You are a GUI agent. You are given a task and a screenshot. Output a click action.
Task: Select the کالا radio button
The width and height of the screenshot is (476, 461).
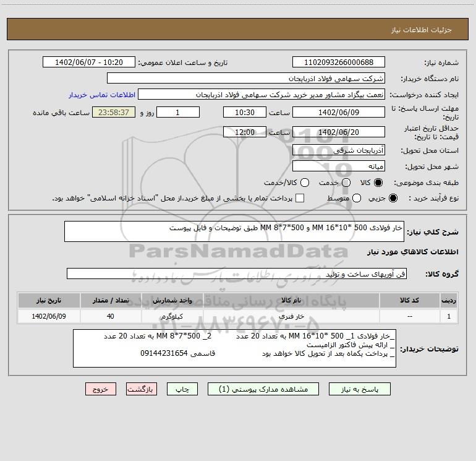378,183
